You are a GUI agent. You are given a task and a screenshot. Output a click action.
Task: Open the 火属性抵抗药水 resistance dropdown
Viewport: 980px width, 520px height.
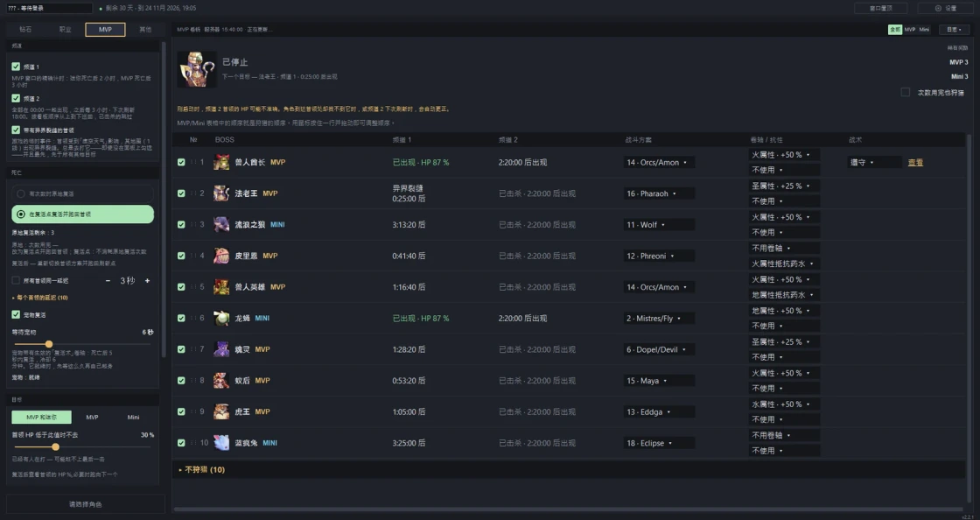[x=784, y=264]
